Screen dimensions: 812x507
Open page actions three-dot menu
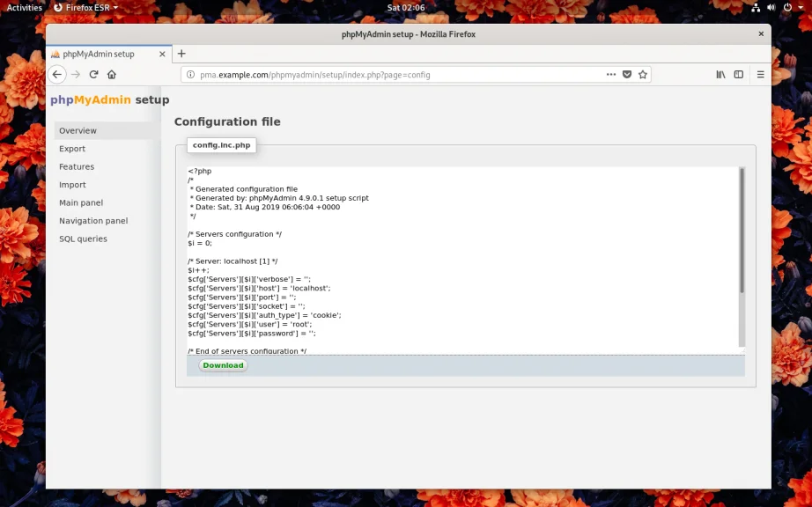[611, 75]
